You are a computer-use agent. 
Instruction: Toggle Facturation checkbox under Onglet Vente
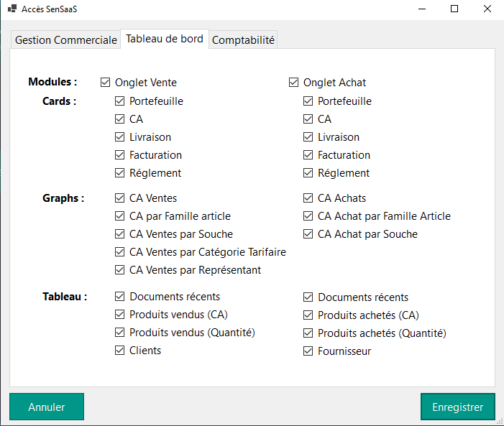(x=120, y=155)
